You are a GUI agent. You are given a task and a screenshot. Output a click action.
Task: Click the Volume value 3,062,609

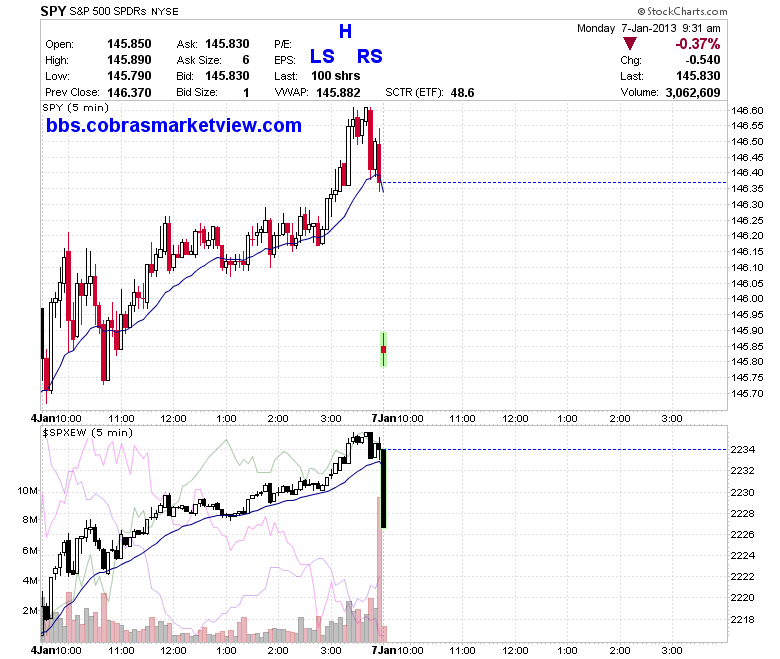(x=693, y=92)
